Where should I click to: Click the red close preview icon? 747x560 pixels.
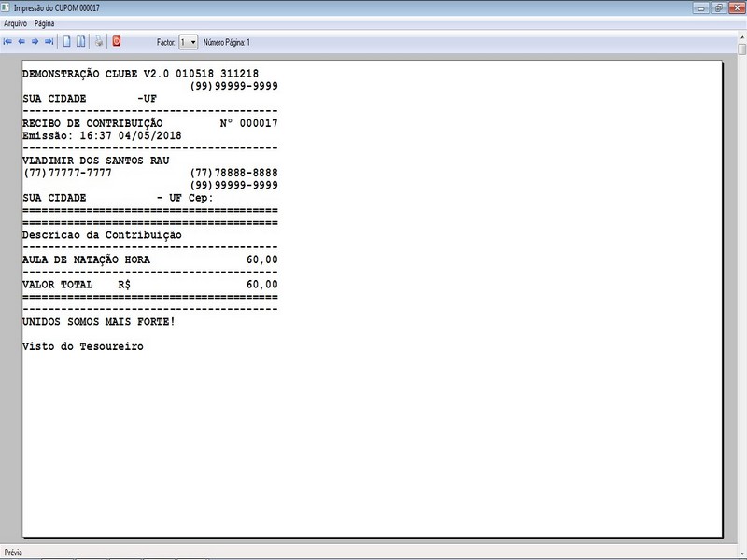tap(117, 42)
